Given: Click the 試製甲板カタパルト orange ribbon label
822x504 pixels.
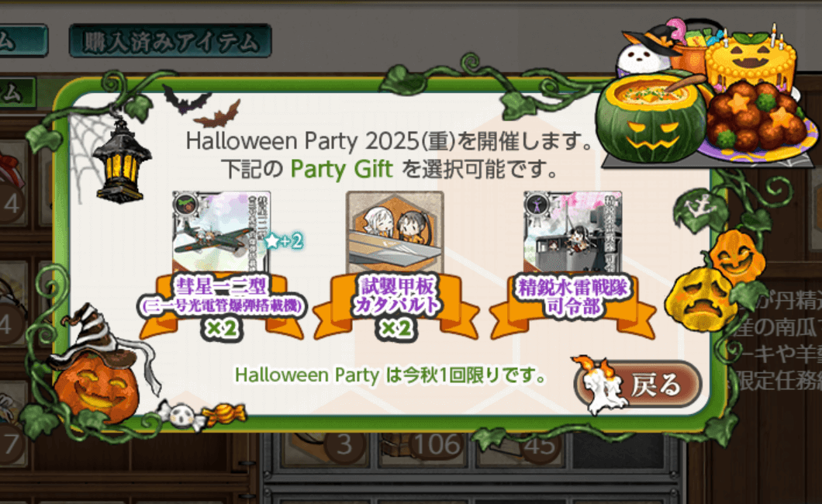Looking at the screenshot, I should click(396, 306).
